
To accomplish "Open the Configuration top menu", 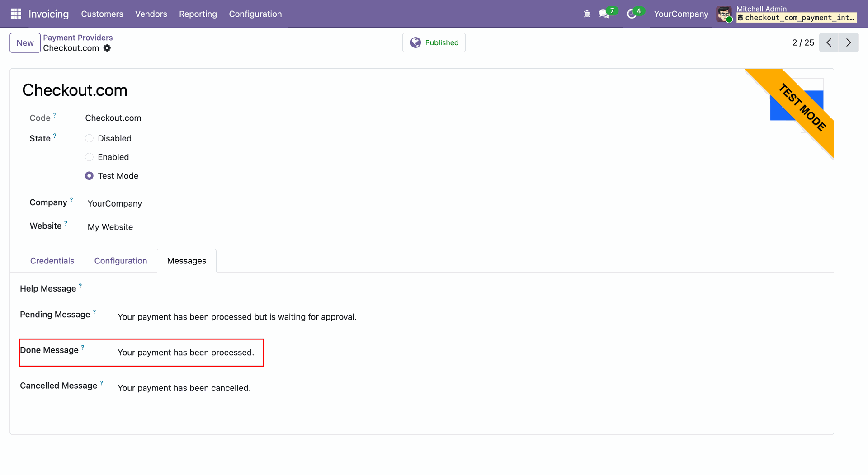I will [x=255, y=14].
